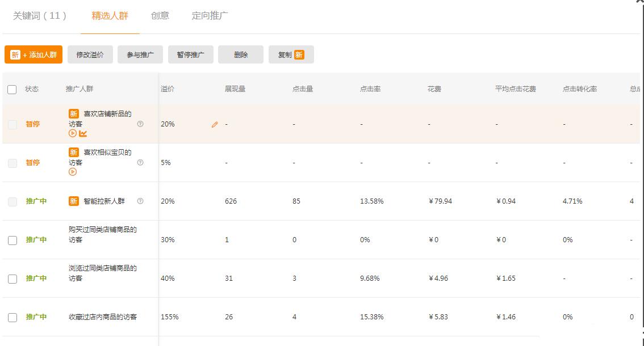Click the pencil edit icon in the first row
644x346 pixels.
click(x=215, y=124)
